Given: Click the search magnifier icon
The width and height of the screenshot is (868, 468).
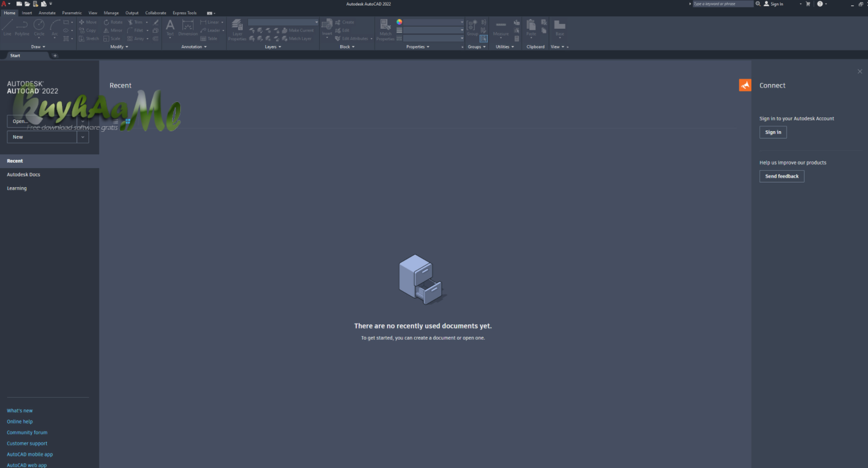Looking at the screenshot, I should coord(758,4).
